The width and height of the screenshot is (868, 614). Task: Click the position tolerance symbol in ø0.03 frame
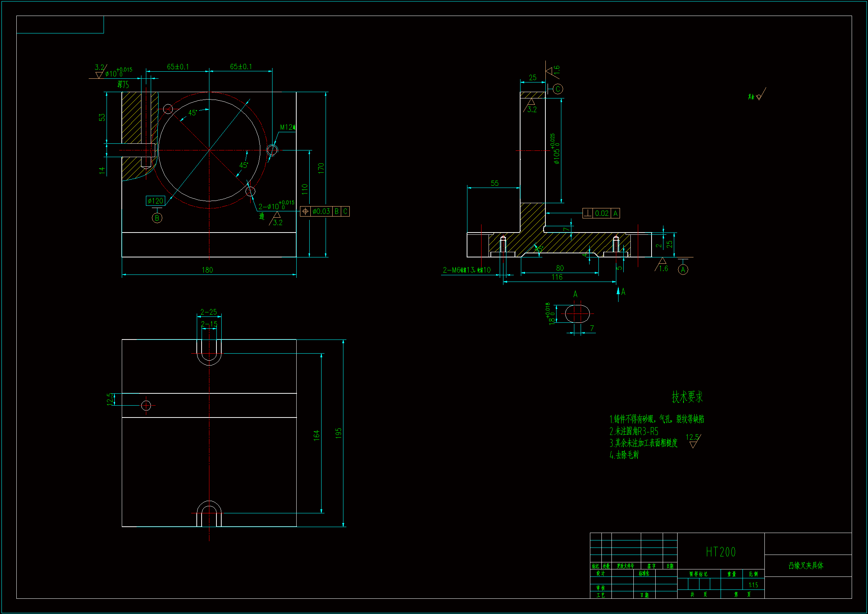tap(305, 211)
